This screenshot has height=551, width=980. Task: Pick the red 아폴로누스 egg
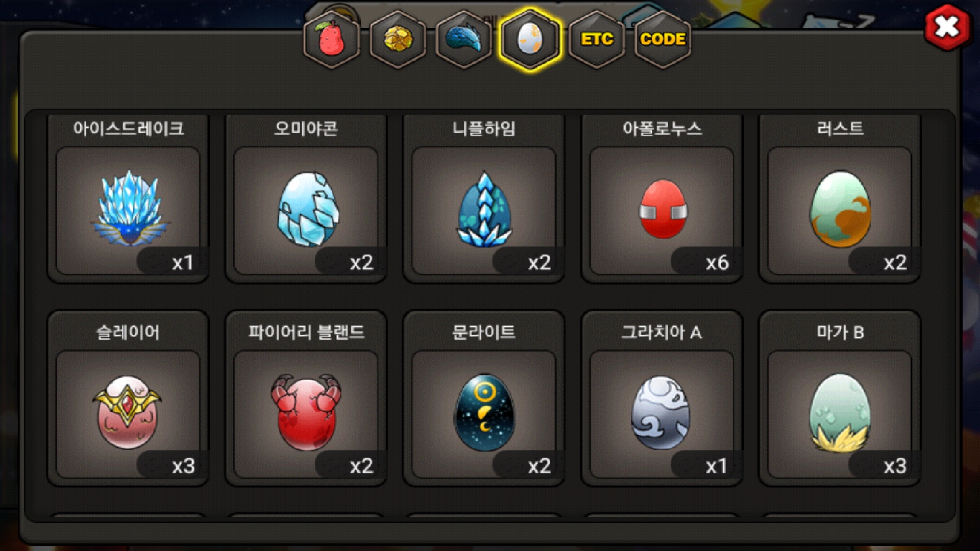[662, 210]
